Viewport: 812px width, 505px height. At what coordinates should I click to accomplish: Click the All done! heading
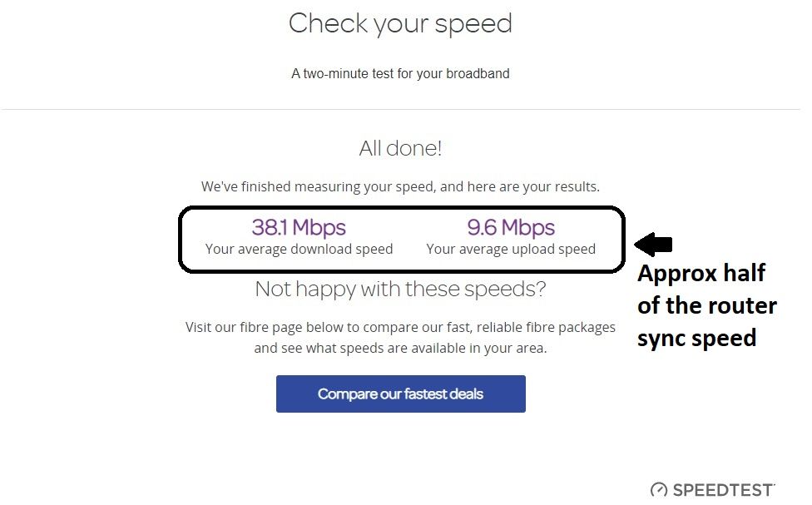400,148
